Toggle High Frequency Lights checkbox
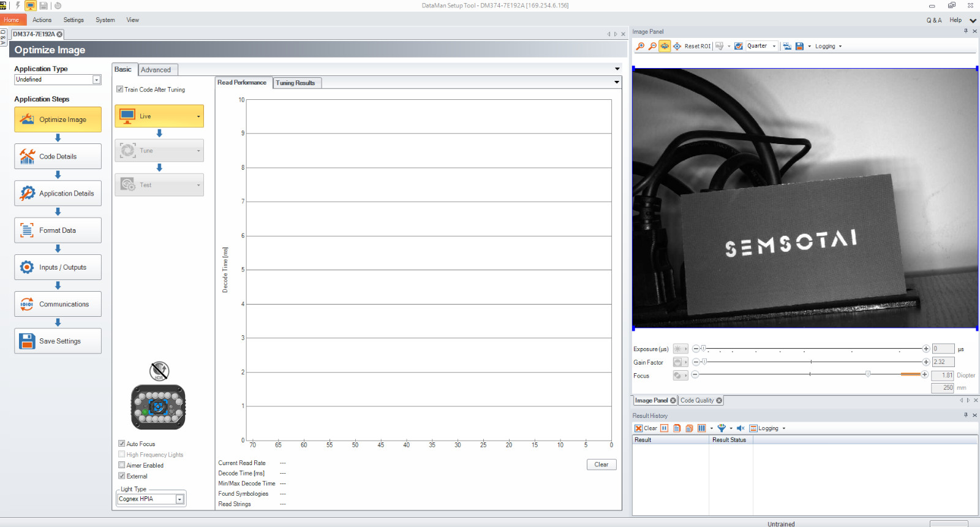 tap(122, 455)
